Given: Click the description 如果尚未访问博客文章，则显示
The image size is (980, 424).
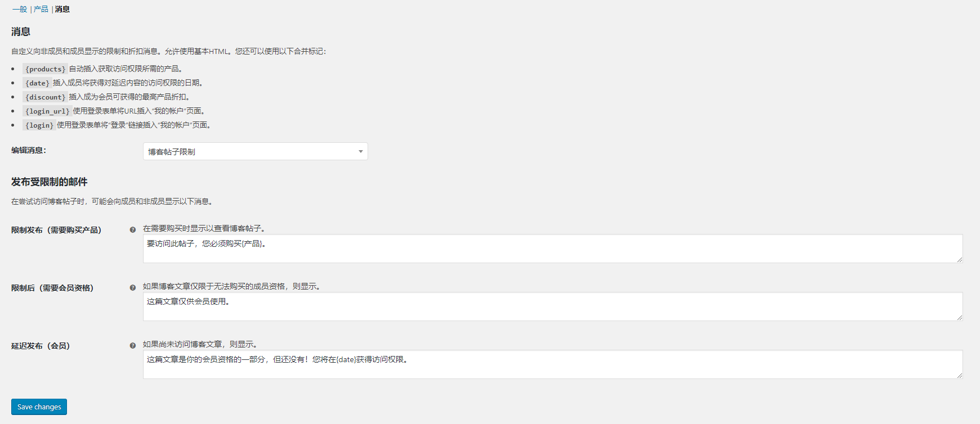Looking at the screenshot, I should pos(200,344).
